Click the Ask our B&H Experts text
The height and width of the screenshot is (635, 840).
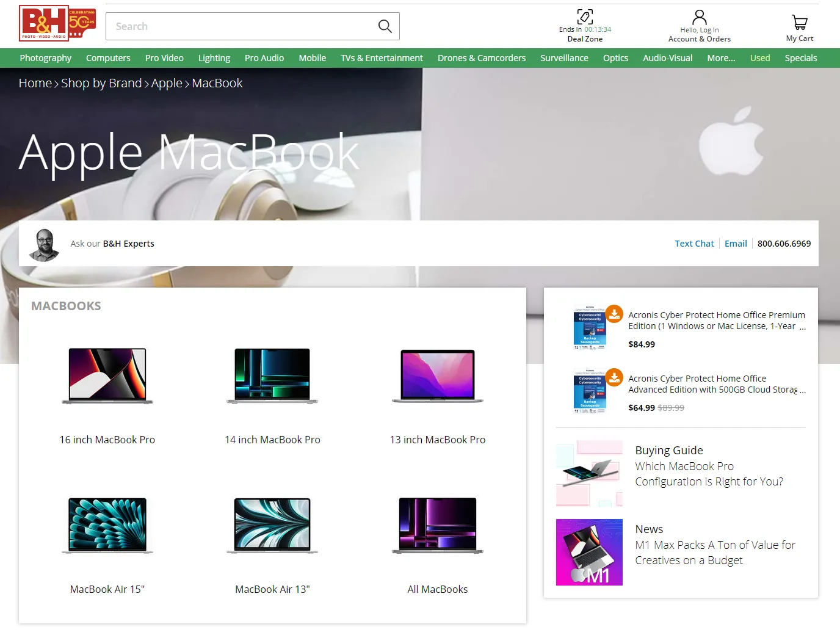pyautogui.click(x=112, y=244)
